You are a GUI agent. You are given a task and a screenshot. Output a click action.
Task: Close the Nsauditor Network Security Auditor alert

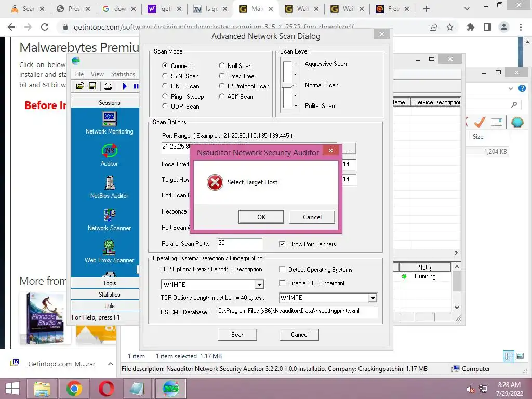[x=331, y=150]
